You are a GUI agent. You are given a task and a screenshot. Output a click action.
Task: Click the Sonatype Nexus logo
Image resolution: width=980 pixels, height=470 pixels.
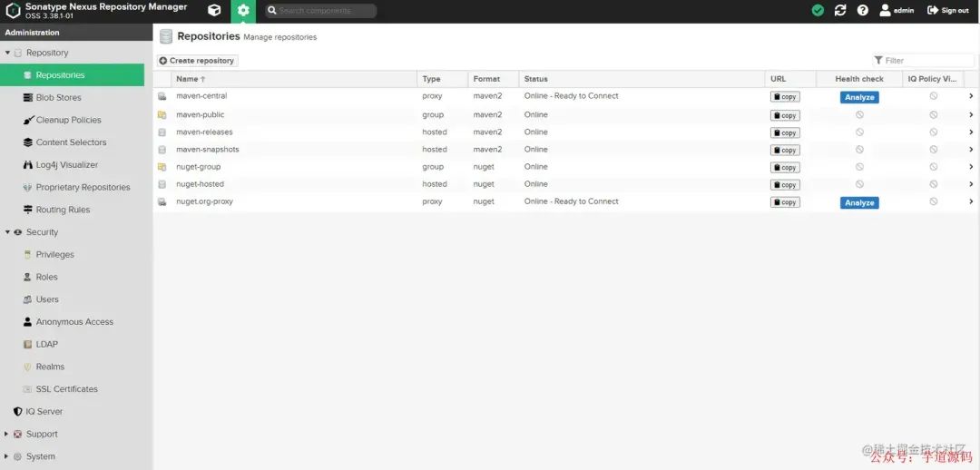[13, 11]
